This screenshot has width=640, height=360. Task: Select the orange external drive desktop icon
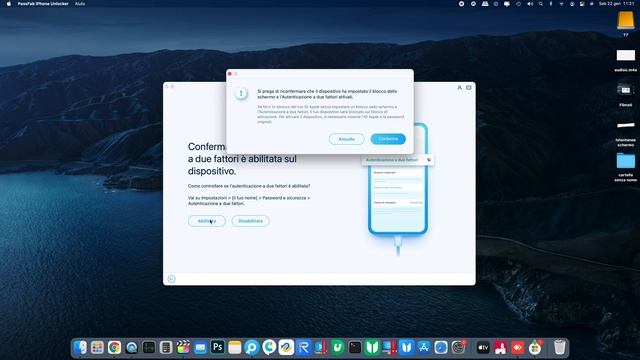click(625, 20)
